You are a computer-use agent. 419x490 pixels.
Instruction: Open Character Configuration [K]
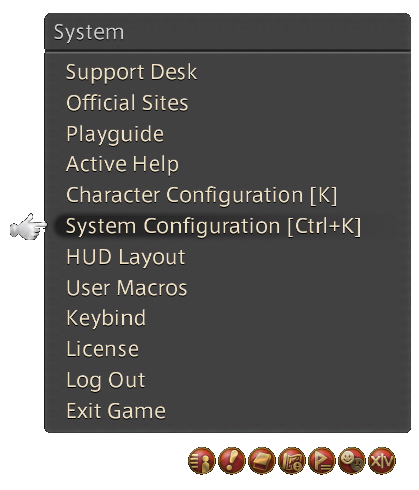point(202,195)
